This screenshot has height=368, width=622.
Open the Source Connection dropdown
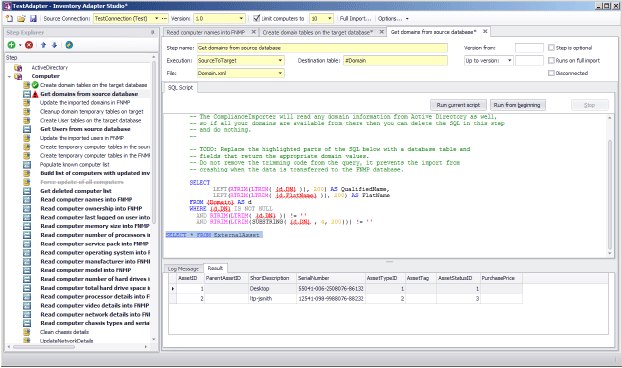point(156,19)
